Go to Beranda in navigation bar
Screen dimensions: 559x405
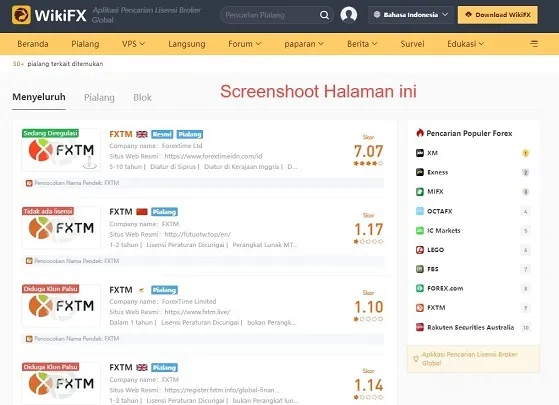click(x=33, y=44)
